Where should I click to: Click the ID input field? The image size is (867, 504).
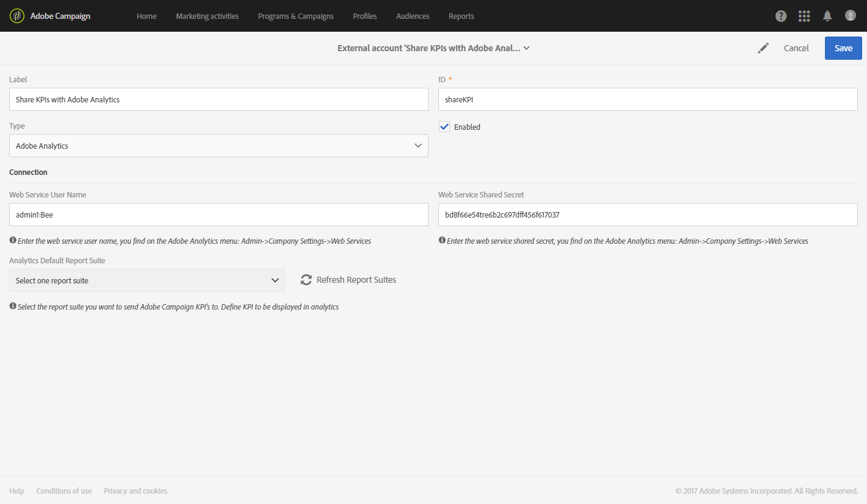pyautogui.click(x=648, y=99)
